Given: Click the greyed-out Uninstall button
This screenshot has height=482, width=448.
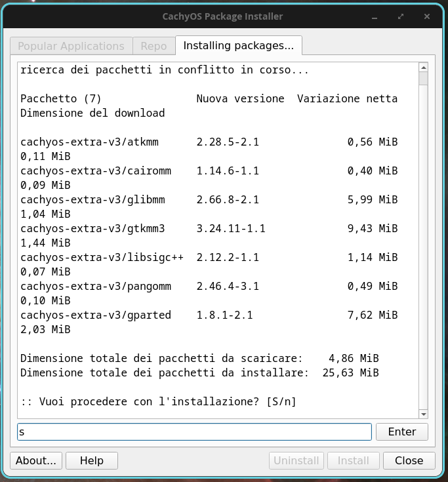Looking at the screenshot, I should (296, 460).
